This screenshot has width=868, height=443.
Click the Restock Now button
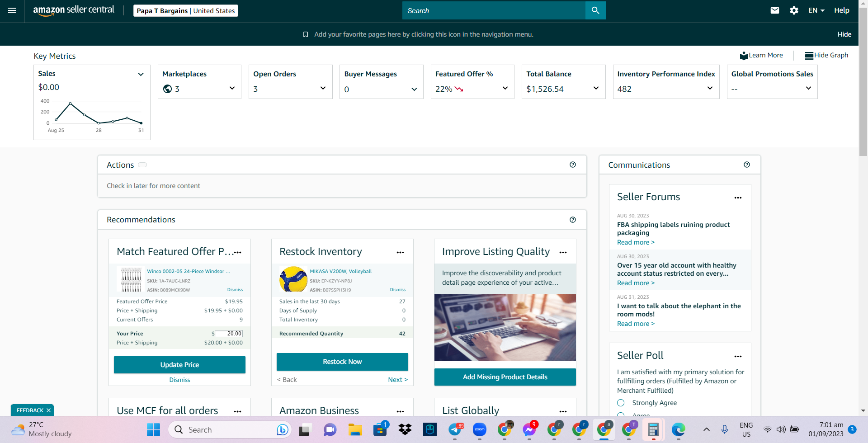[342, 362]
